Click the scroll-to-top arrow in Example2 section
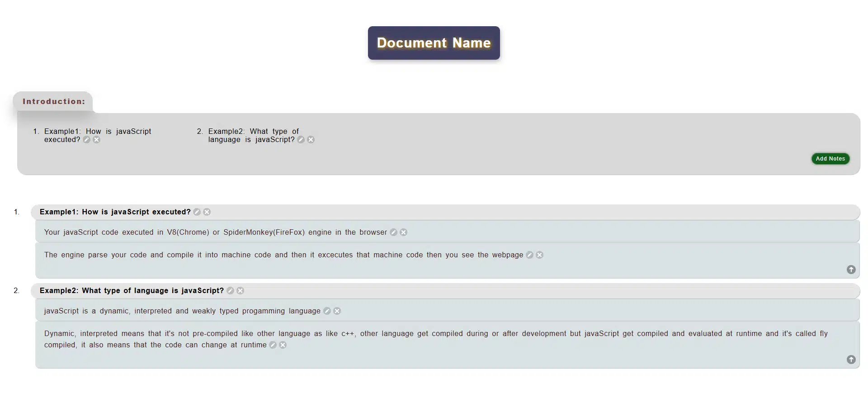This screenshot has height=412, width=868. pyautogui.click(x=851, y=360)
